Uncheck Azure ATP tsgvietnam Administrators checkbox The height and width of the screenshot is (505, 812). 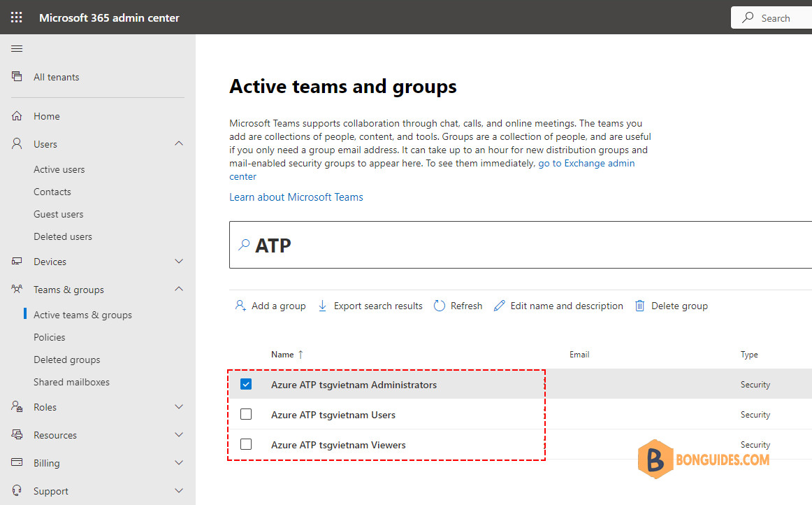246,384
